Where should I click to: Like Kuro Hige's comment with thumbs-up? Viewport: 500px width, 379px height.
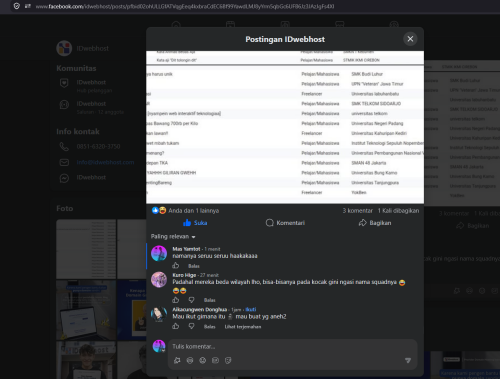pos(176,300)
